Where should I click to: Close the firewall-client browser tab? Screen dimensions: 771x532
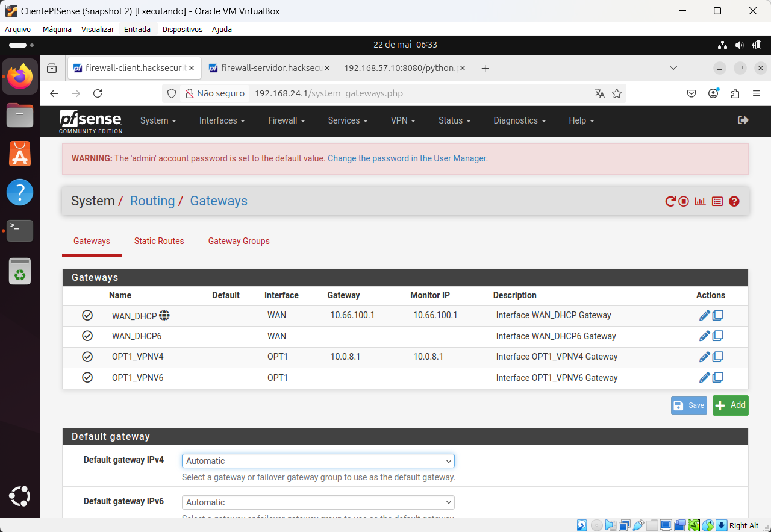coord(192,68)
